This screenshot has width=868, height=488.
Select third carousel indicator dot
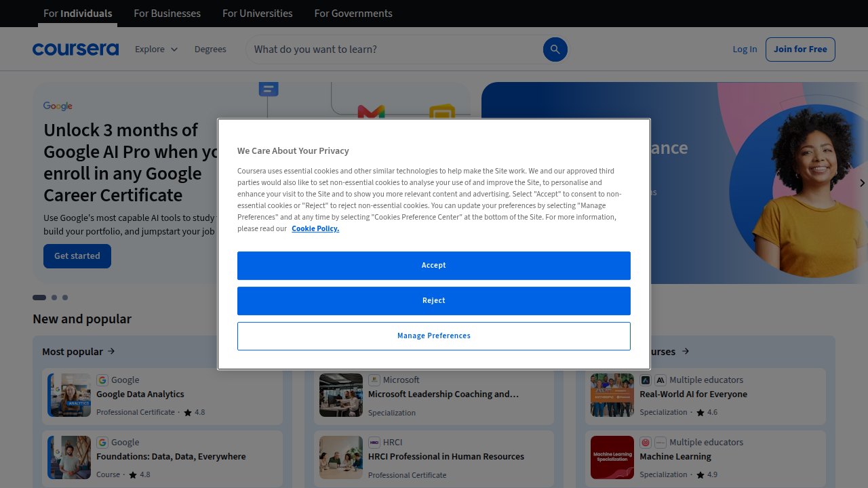pyautogui.click(x=65, y=298)
